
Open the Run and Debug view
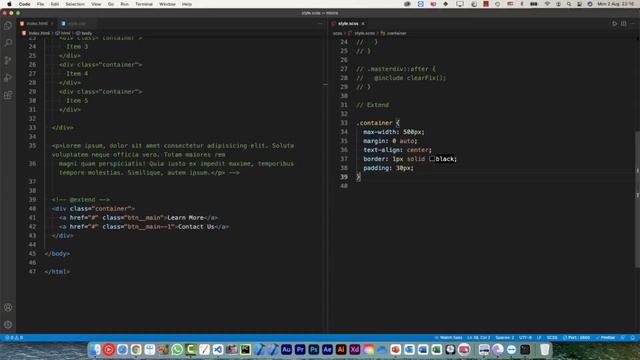8,78
